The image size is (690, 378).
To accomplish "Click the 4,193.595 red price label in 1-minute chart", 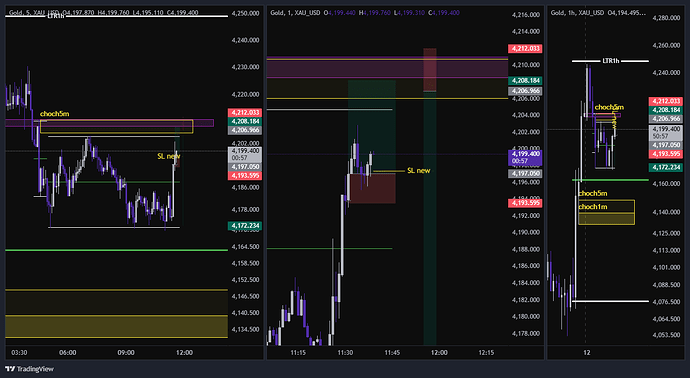I will (525, 203).
